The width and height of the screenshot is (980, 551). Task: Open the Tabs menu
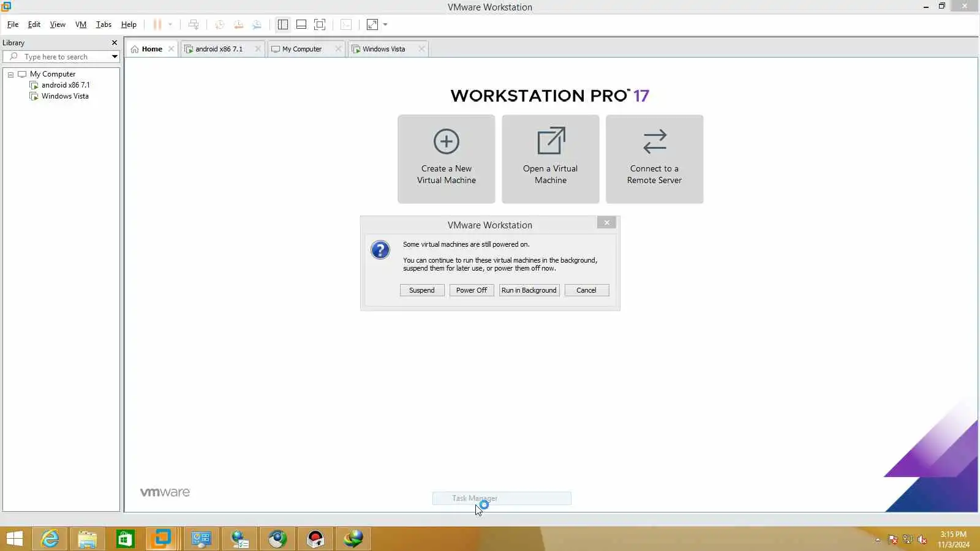[x=104, y=24]
